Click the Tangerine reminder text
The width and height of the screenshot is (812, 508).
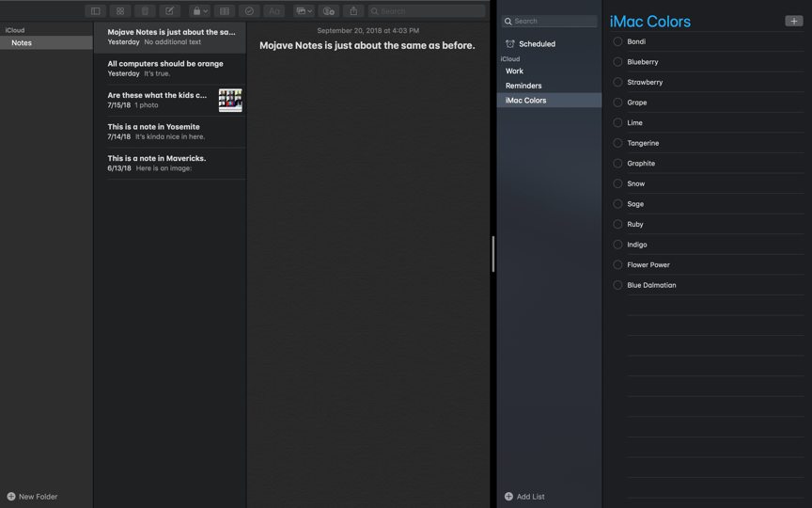pyautogui.click(x=643, y=143)
